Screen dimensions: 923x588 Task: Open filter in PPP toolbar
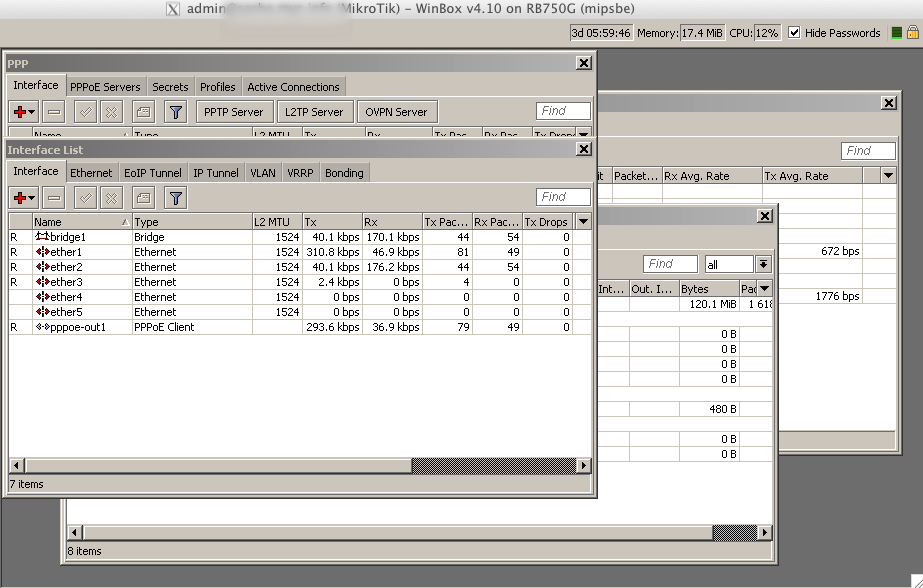pyautogui.click(x=175, y=112)
